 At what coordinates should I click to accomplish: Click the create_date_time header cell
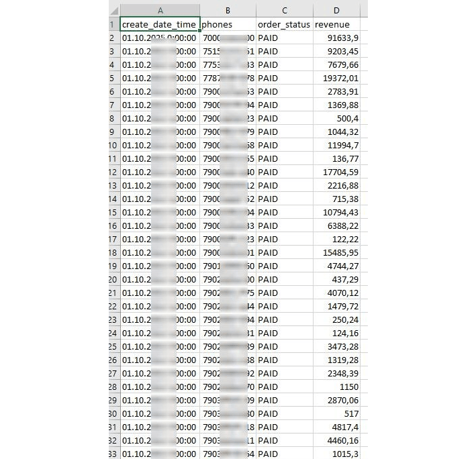click(x=160, y=24)
